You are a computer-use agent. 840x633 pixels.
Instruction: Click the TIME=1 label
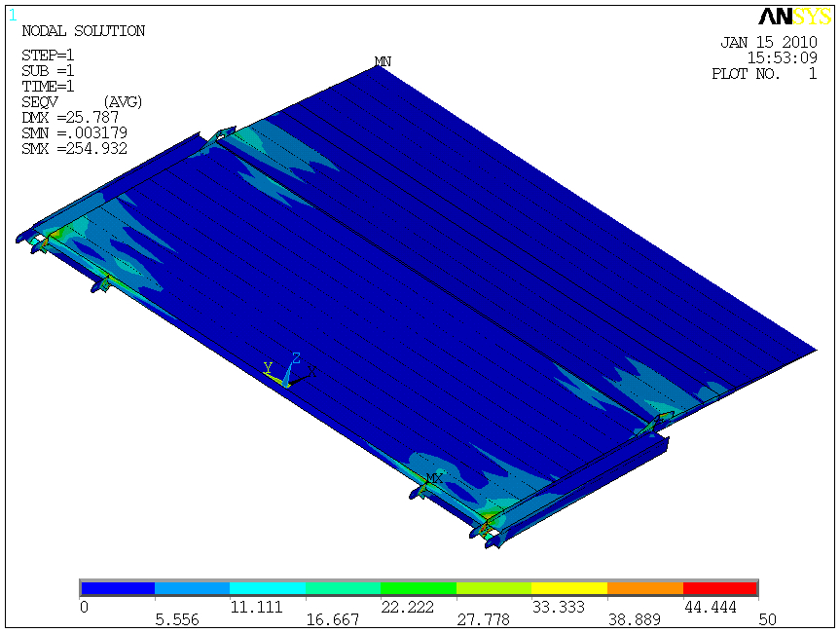(48, 87)
